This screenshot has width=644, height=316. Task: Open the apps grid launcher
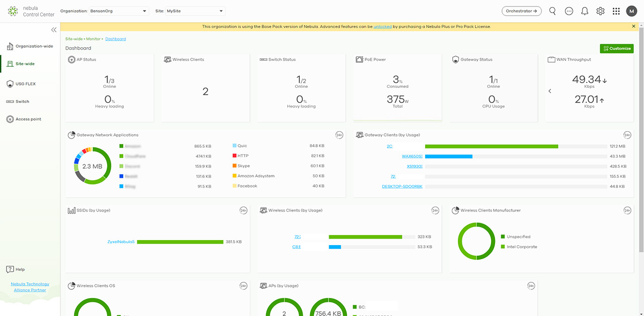pos(616,11)
